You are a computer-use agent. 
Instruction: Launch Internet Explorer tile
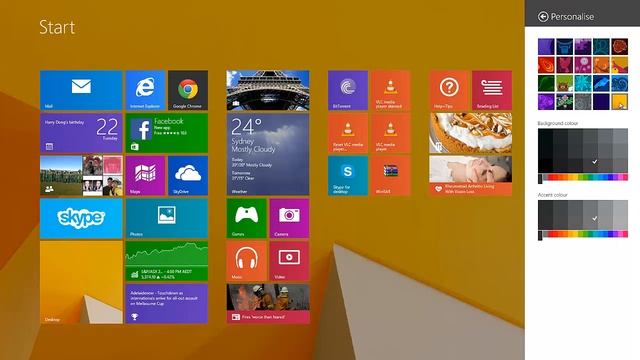(145, 90)
